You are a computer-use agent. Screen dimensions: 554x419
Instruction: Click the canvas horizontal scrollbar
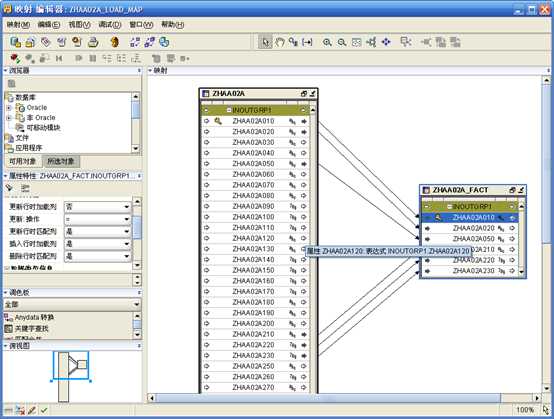328,398
